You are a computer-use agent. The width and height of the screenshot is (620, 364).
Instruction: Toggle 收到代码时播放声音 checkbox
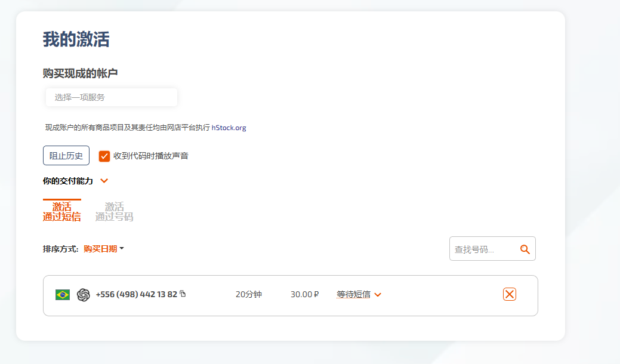click(104, 156)
